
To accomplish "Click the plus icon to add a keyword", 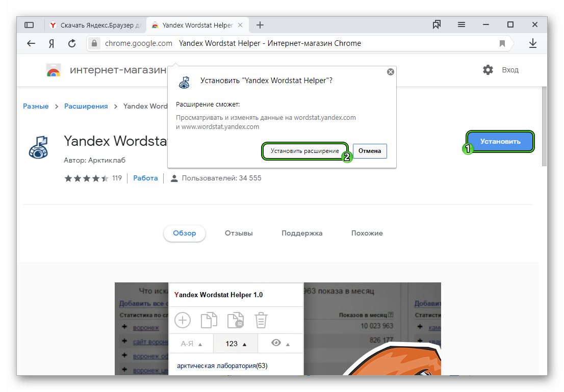I will 183,320.
